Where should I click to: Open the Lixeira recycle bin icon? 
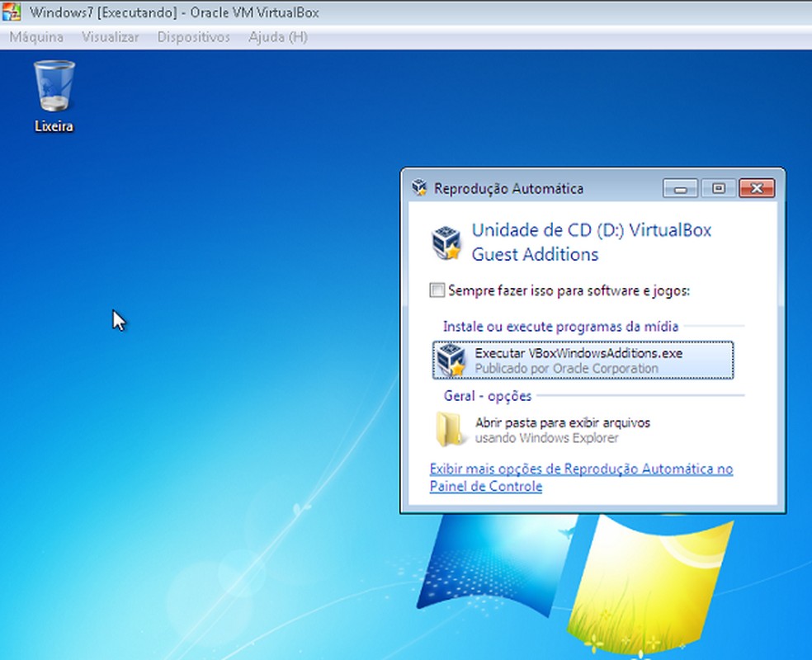54,97
